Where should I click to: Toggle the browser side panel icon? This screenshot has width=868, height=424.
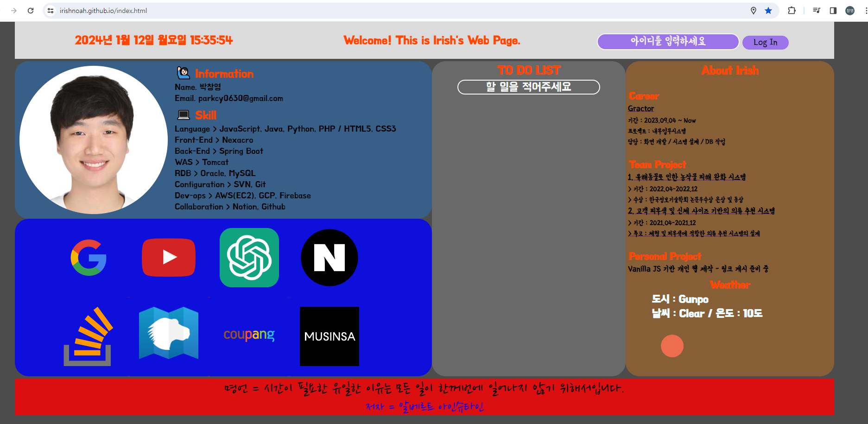click(833, 11)
